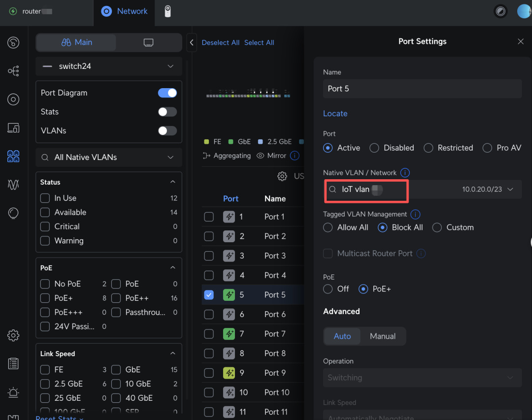
Task: Enable the Stats toggle
Action: coord(167,112)
